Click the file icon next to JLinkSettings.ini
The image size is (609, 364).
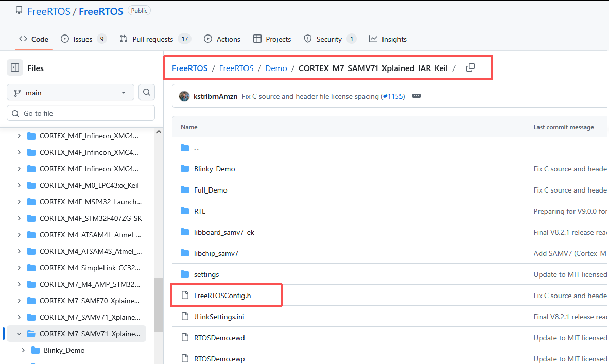(185, 316)
